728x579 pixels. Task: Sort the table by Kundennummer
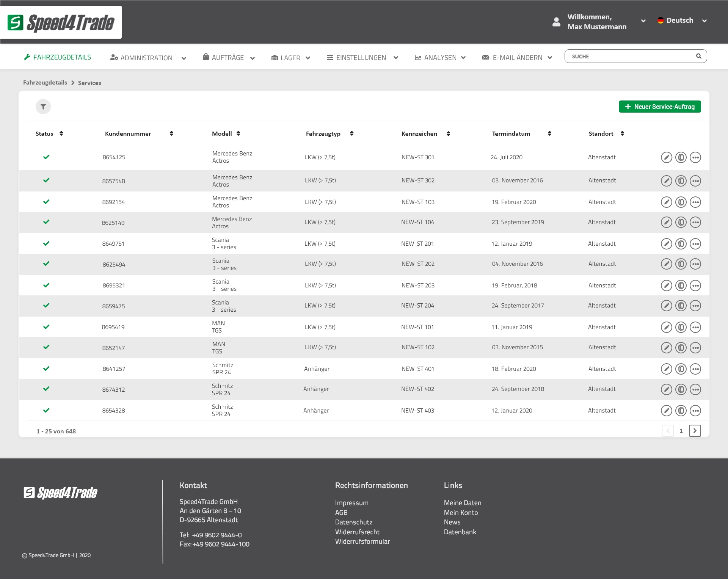[171, 133]
